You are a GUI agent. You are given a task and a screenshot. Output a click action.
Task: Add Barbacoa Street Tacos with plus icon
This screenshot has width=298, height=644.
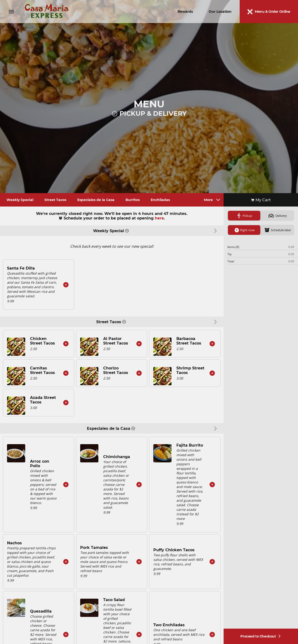point(212,344)
